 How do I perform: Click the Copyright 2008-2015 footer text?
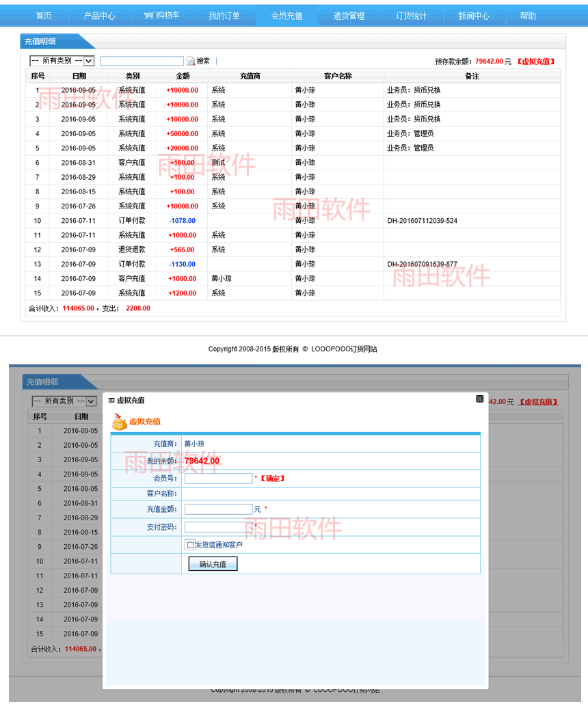click(293, 349)
